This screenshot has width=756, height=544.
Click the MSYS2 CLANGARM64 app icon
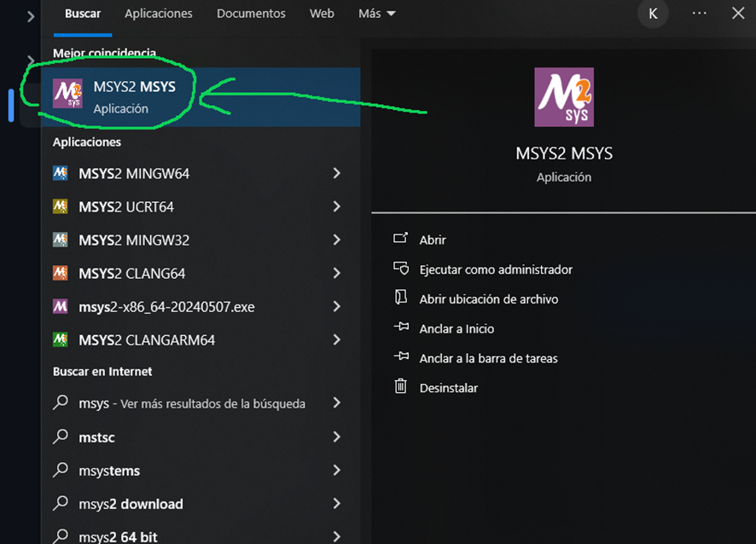point(61,339)
